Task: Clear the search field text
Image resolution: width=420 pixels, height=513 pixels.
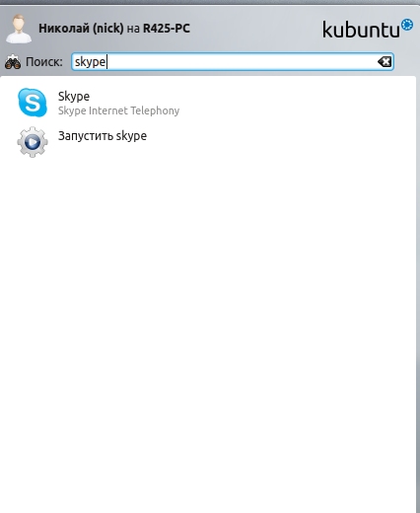Action: 385,61
